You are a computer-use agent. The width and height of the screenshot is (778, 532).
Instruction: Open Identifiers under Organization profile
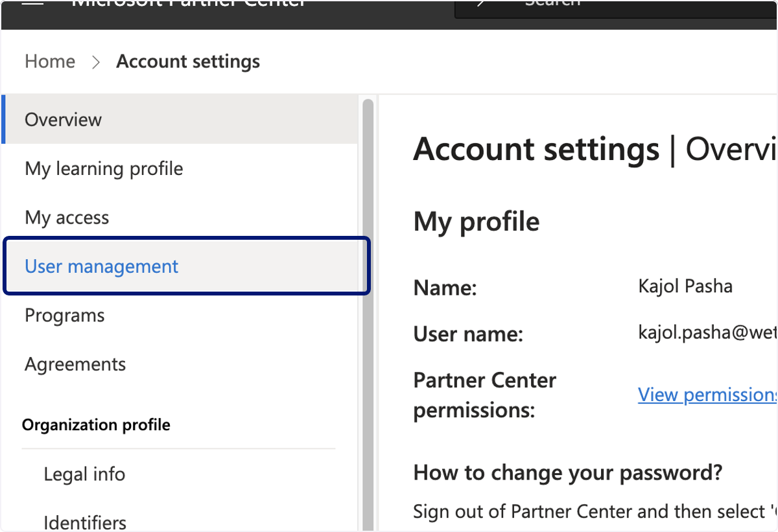pos(85,522)
